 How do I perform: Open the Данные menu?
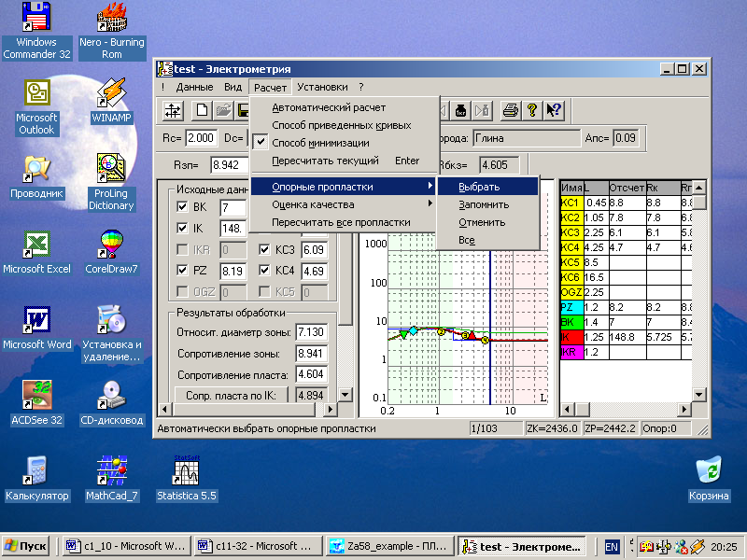click(x=194, y=87)
